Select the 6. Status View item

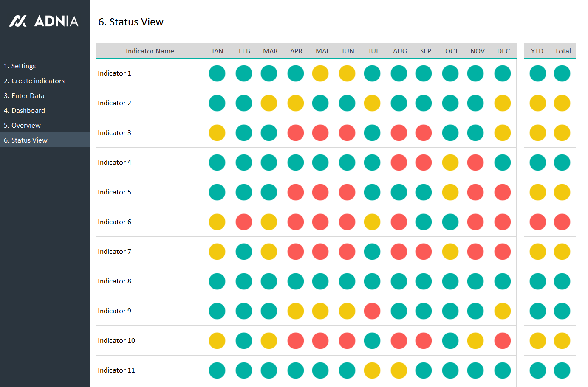click(x=25, y=140)
